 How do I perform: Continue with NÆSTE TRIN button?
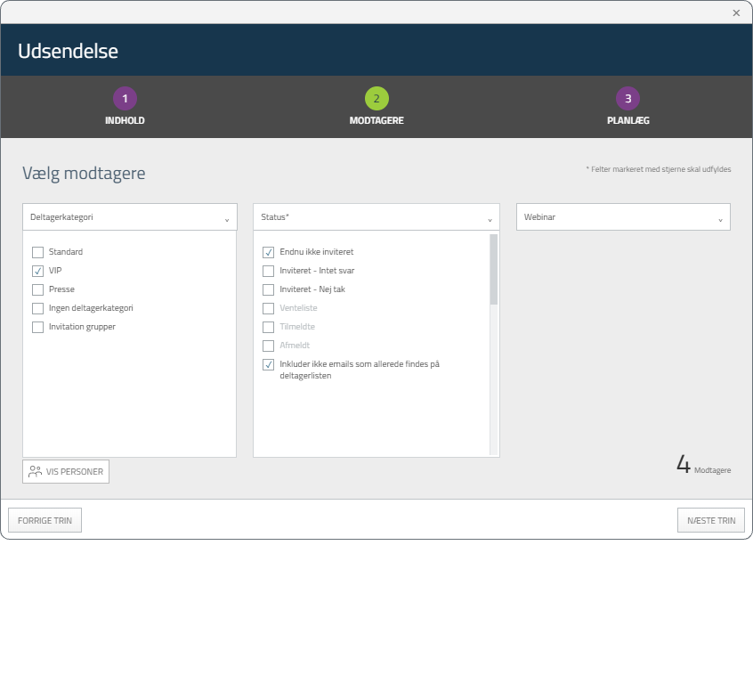711,520
